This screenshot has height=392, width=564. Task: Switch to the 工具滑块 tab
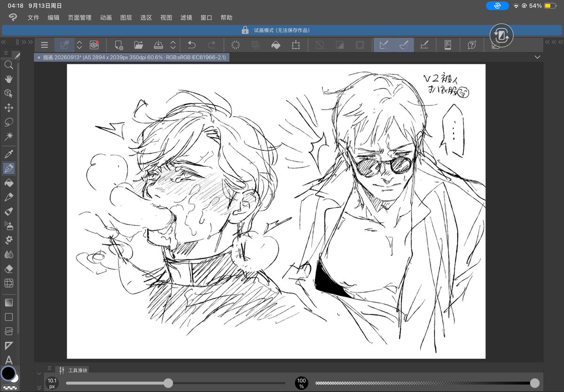tap(72, 370)
